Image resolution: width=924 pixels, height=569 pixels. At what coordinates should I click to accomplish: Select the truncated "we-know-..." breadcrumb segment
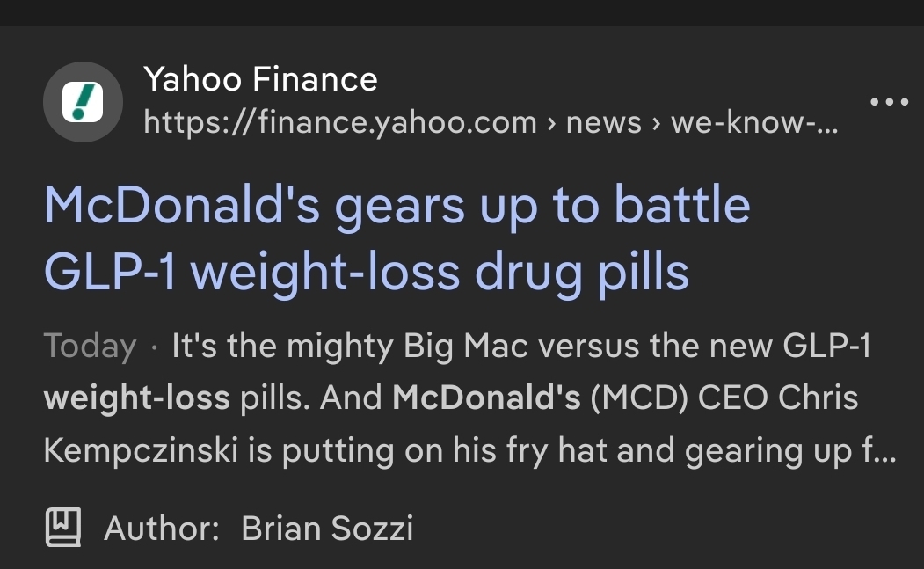tap(754, 123)
